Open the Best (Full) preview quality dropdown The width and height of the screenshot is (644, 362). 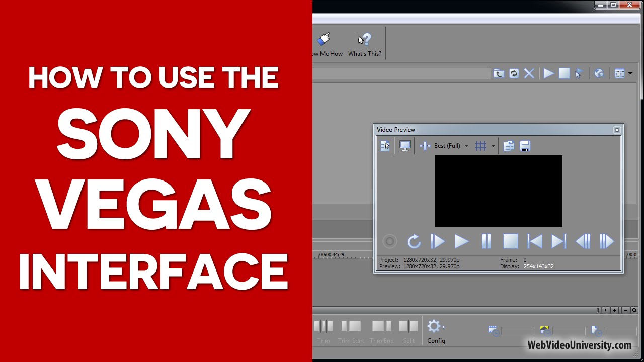coord(451,146)
